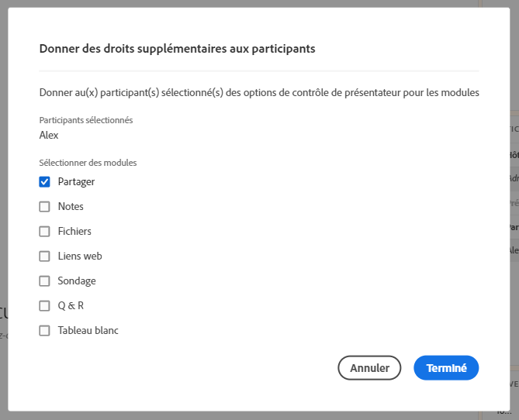Click the dialog title "Donner des droits supplémentaires"
The image size is (519, 420).
coord(177,48)
